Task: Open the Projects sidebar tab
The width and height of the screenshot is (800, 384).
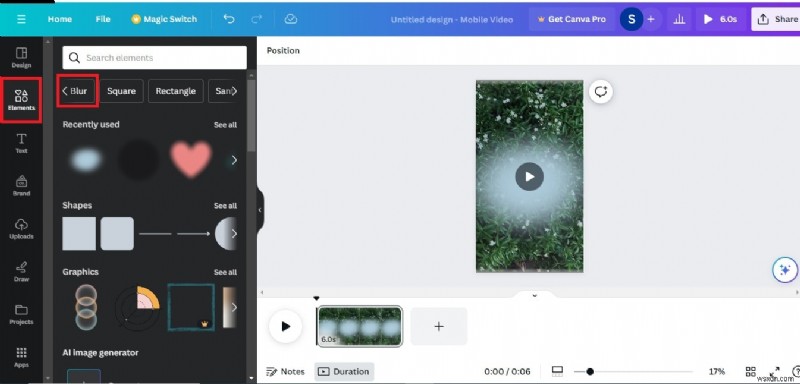Action: pyautogui.click(x=21, y=314)
